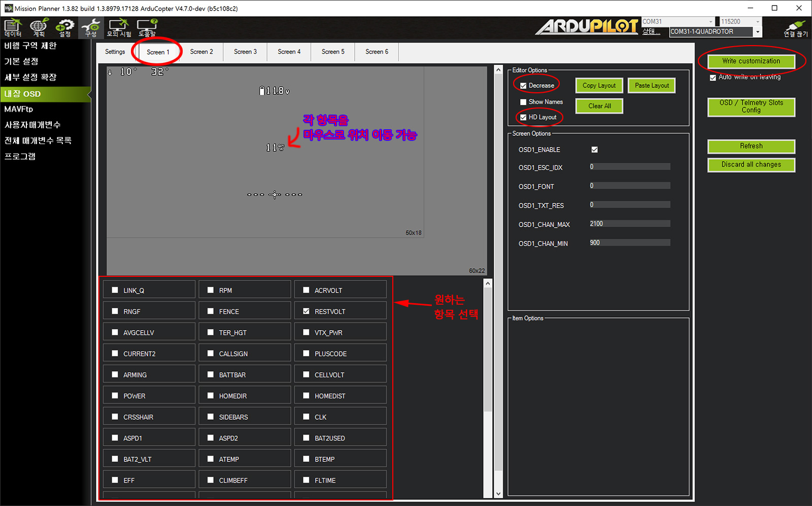Uncheck the RESTVOLT item checkbox
The height and width of the screenshot is (506, 812).
(x=306, y=311)
